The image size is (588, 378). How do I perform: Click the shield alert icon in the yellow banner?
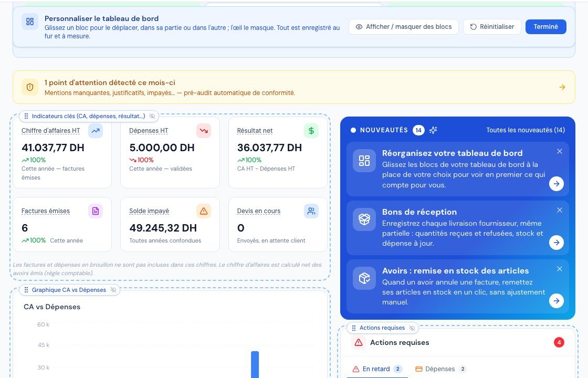point(30,87)
